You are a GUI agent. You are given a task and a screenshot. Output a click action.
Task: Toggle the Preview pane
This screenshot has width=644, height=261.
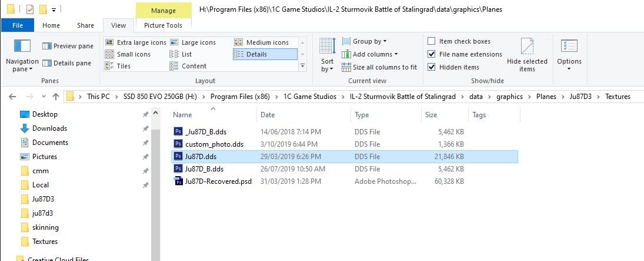[x=68, y=46]
